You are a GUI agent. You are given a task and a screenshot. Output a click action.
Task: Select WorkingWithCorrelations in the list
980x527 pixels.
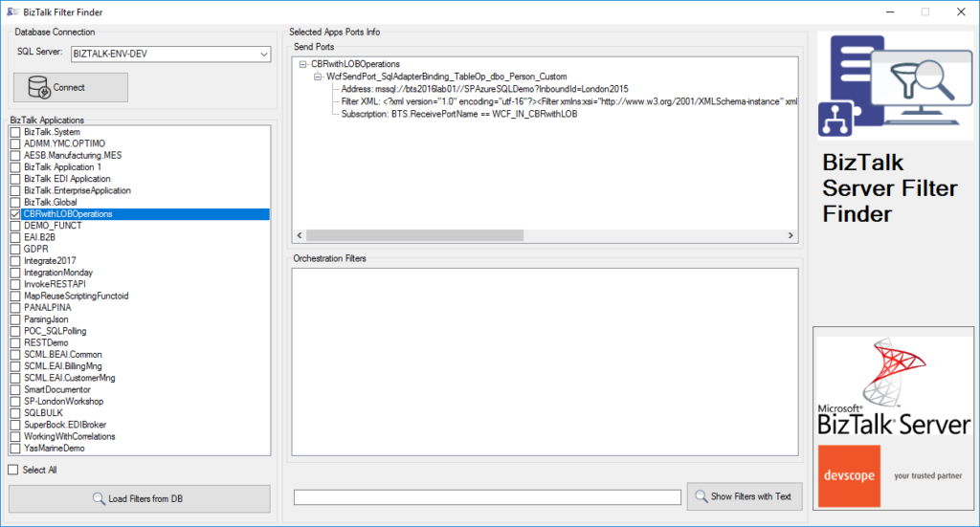(x=69, y=436)
